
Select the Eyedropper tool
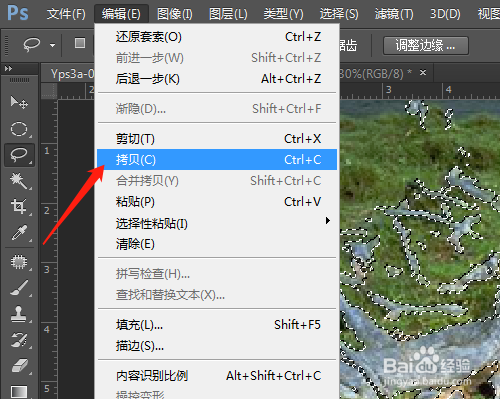pyautogui.click(x=19, y=232)
